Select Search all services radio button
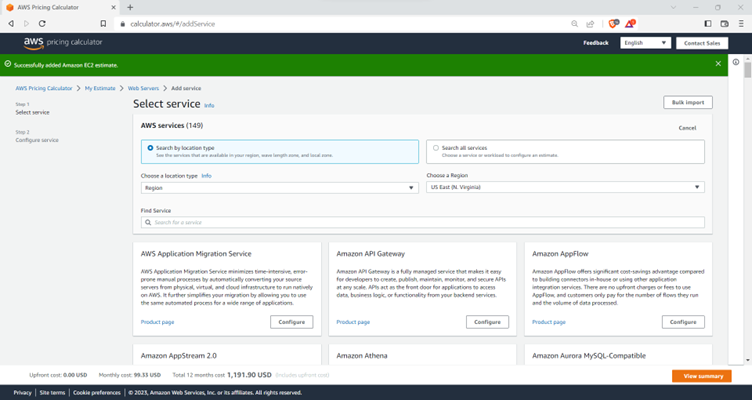752x400 pixels. (x=436, y=148)
